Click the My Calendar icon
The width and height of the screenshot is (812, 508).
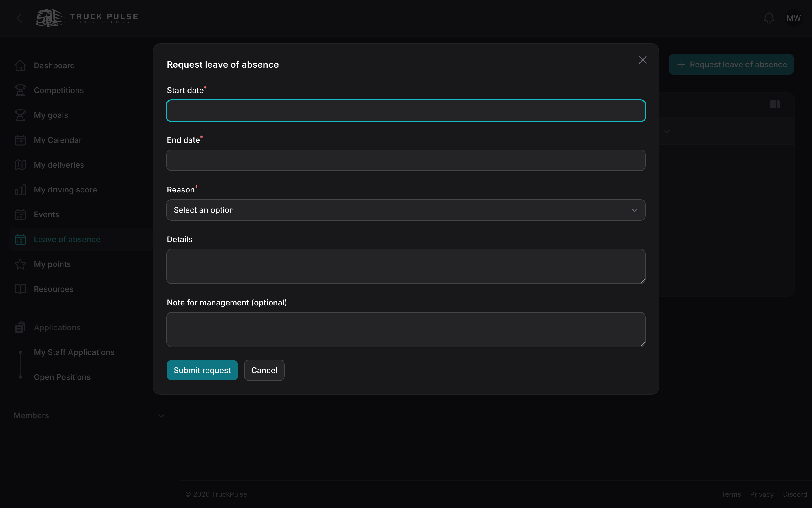20,140
